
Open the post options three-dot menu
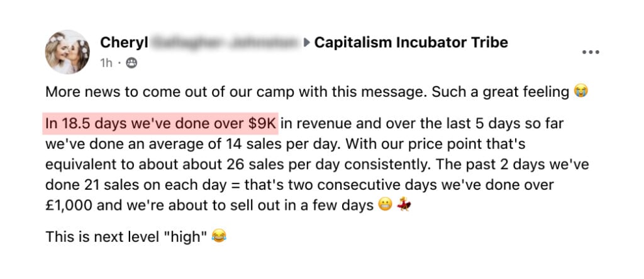pyautogui.click(x=591, y=52)
